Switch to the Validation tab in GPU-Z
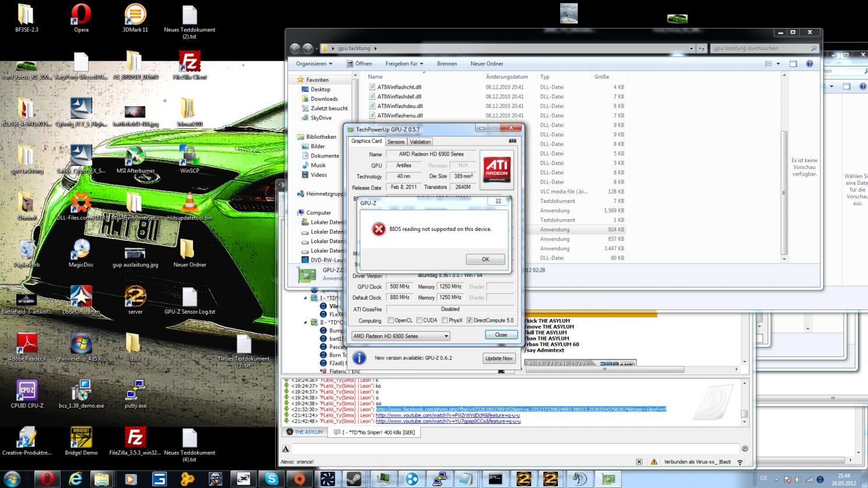Viewport: 868px width, 488px height. [x=420, y=142]
